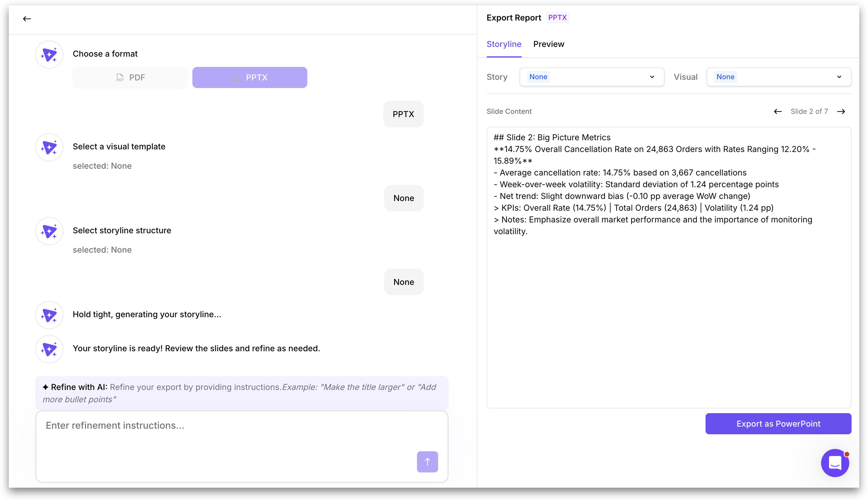
Task: Click the PPTX chat reply bubble
Action: click(403, 114)
